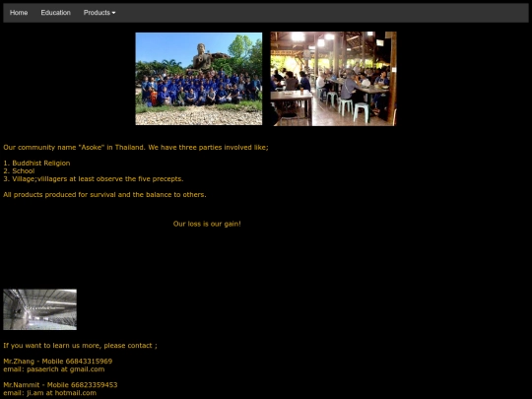Image resolution: width=532 pixels, height=399 pixels.
Task: Click the ji.am at hotmail.com email line
Action: [x=50, y=393]
